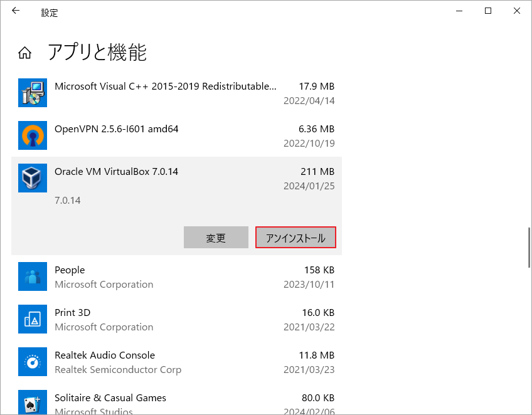Viewport: 532px width, 415px height.
Task: Click Microsoft Corporation under People
Action: click(x=104, y=285)
